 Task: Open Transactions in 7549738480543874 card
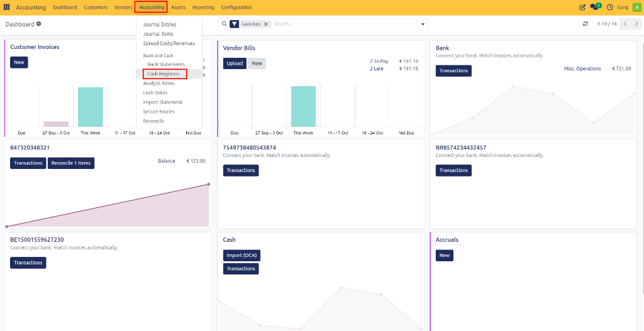pos(241,171)
